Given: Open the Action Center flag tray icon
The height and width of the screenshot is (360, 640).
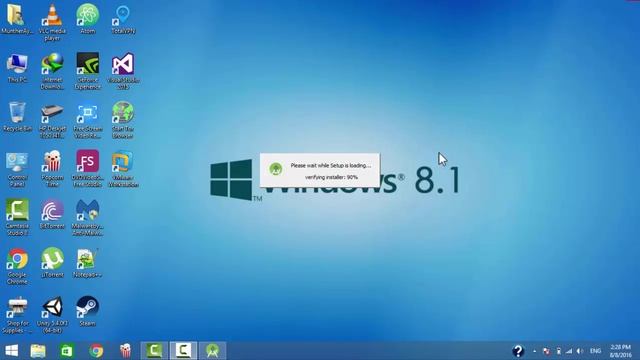Looking at the screenshot, I should [546, 351].
